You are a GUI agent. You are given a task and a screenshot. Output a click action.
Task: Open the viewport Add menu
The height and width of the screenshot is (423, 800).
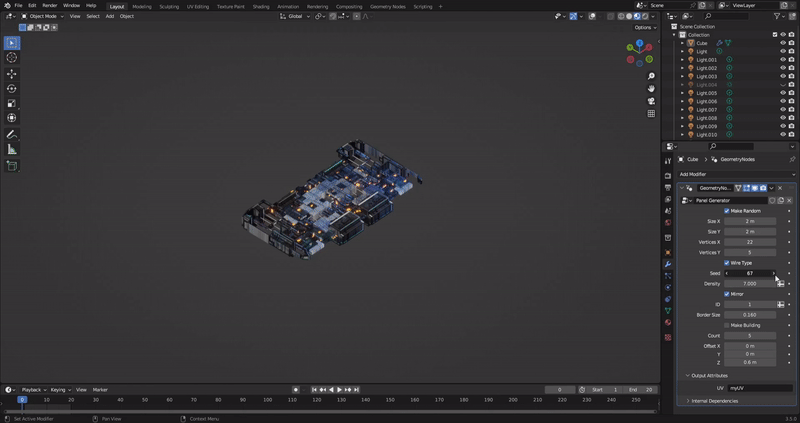[x=110, y=16]
